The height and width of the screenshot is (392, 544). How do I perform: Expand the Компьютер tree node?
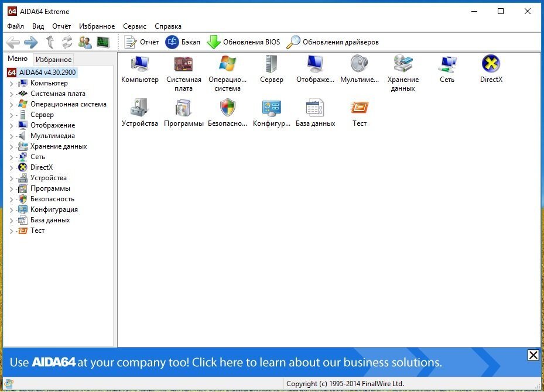(x=11, y=84)
